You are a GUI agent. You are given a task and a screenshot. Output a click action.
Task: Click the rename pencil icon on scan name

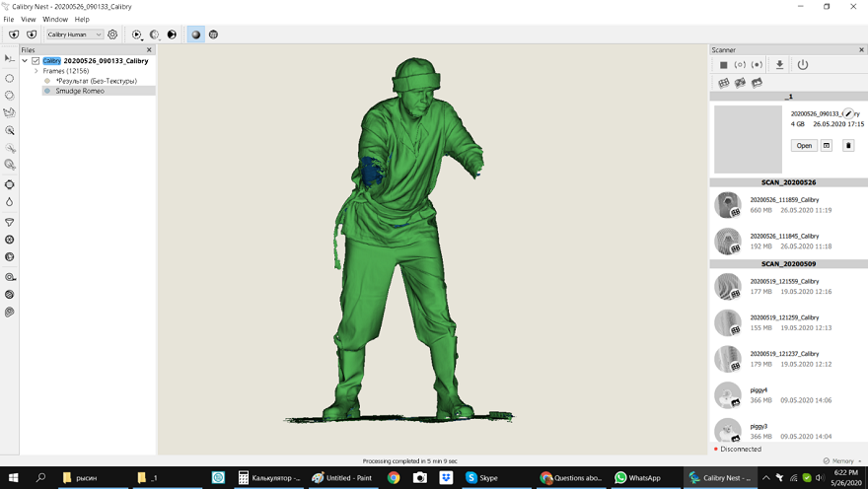[x=848, y=113]
